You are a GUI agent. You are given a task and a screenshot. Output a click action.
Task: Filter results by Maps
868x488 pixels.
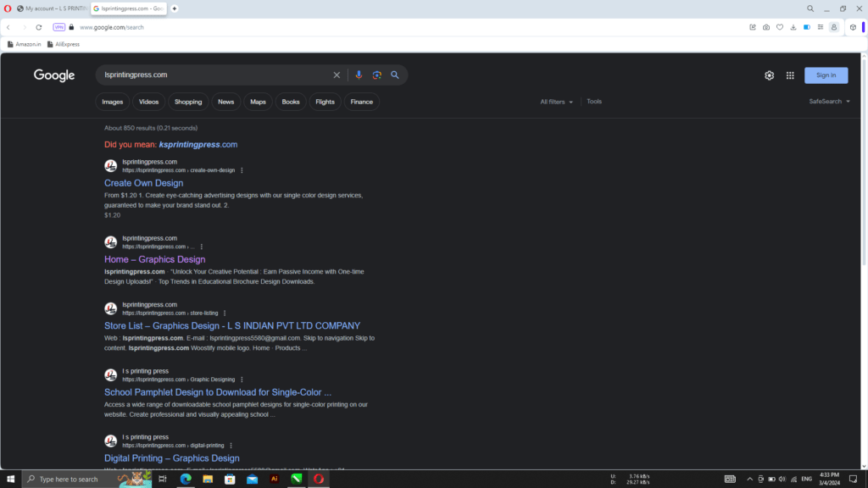[258, 102]
